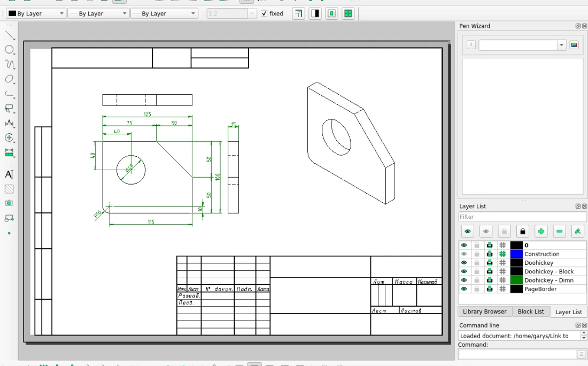Uncheck the fixed scale checkbox
Image resolution: width=588 pixels, height=366 pixels.
[x=264, y=13]
